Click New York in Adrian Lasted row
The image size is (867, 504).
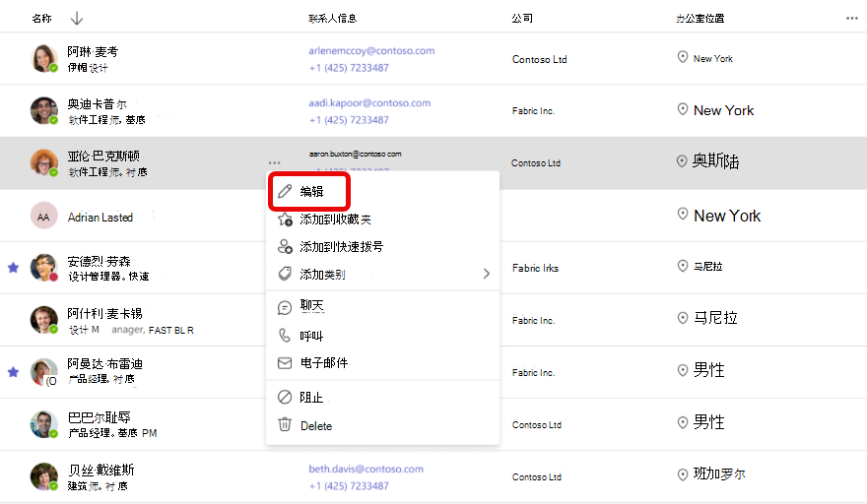[x=727, y=216]
